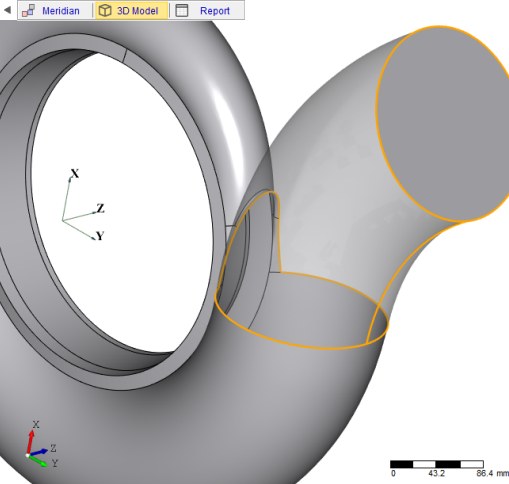Click the 3D Model cube icon

pos(105,11)
